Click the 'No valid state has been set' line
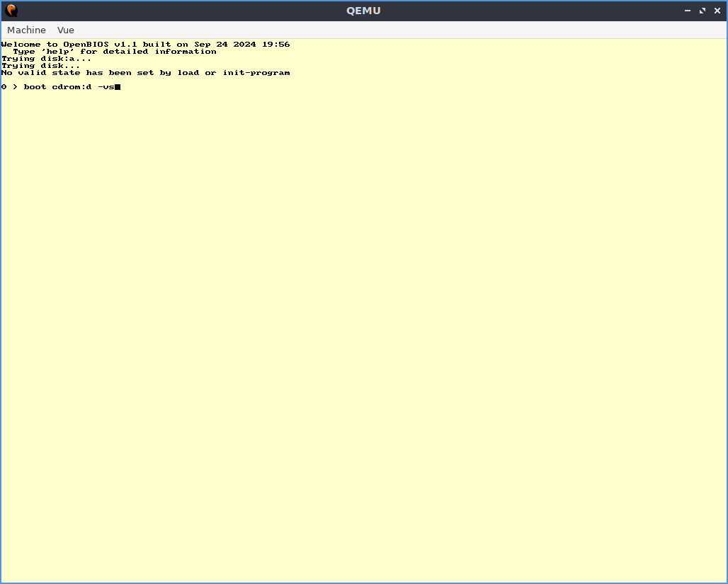 point(146,73)
